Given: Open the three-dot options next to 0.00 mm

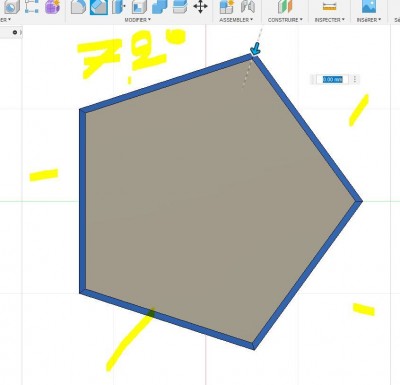Looking at the screenshot, I should [x=355, y=79].
